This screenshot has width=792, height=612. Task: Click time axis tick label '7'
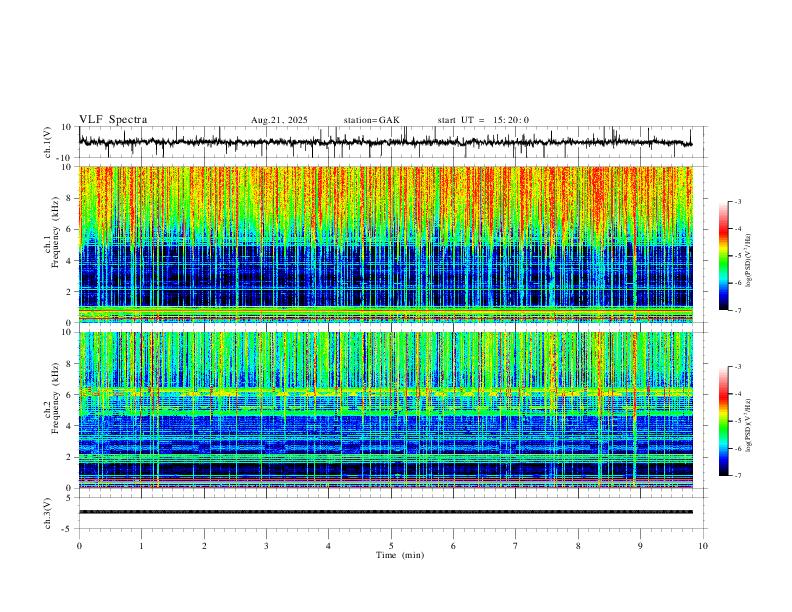(516, 546)
